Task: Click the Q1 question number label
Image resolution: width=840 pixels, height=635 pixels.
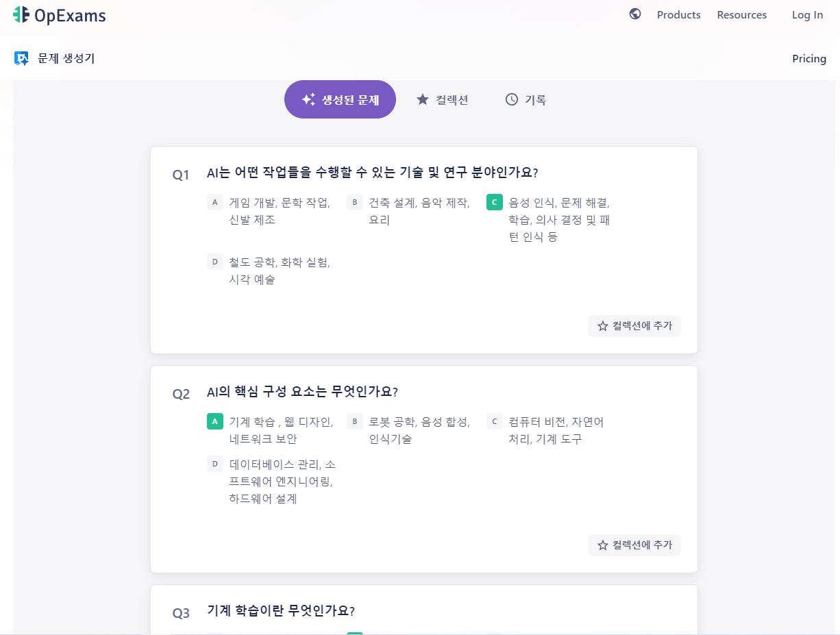Action: pyautogui.click(x=181, y=175)
